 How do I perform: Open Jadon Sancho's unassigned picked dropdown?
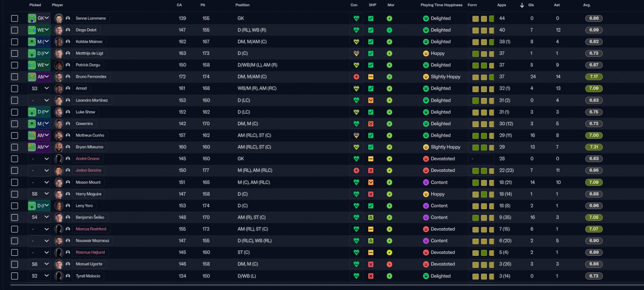click(x=39, y=170)
